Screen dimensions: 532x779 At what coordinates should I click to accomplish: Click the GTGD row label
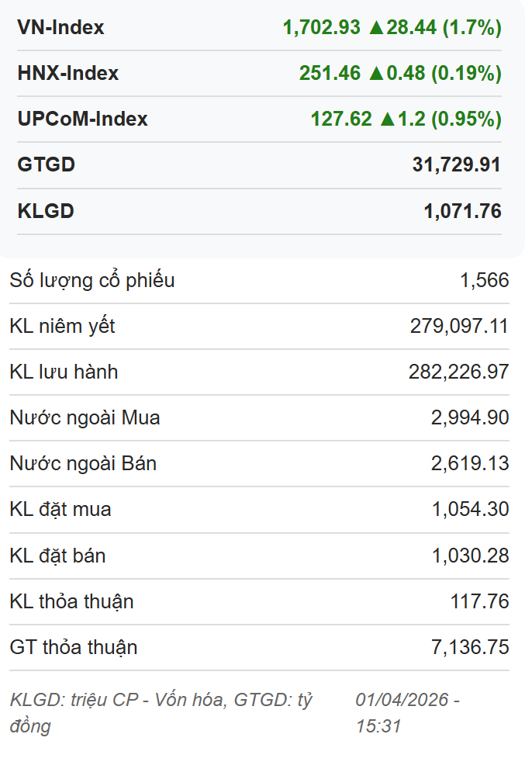(46, 165)
